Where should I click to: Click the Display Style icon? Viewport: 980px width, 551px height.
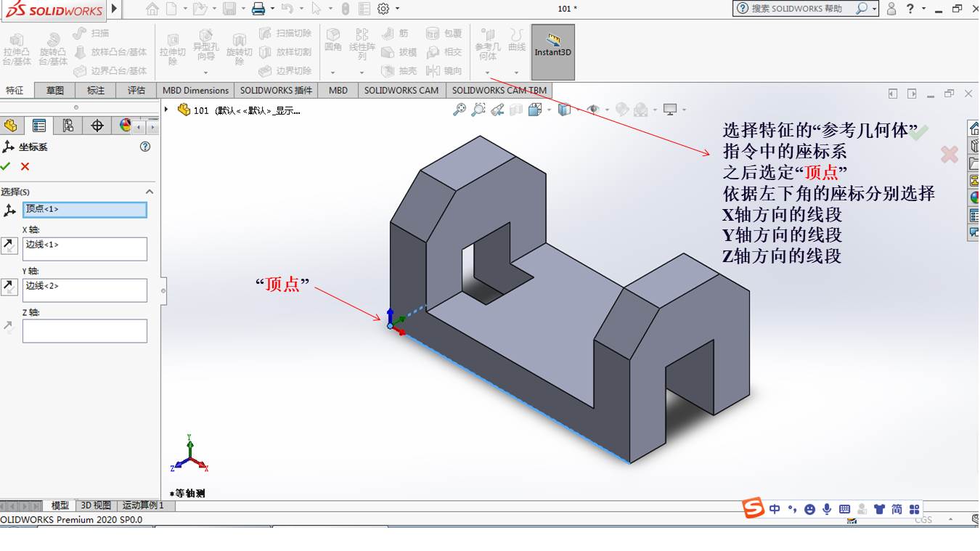click(x=565, y=110)
